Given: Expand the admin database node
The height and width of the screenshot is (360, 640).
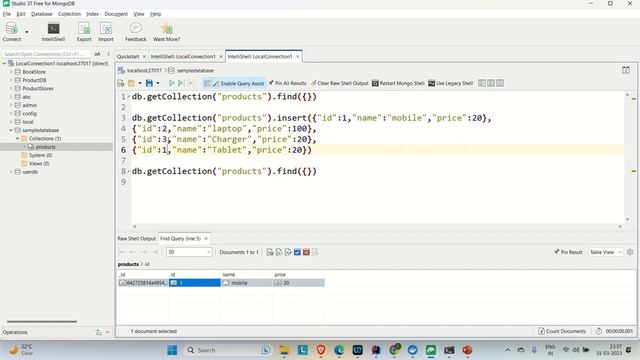Looking at the screenshot, I should pyautogui.click(x=11, y=105).
